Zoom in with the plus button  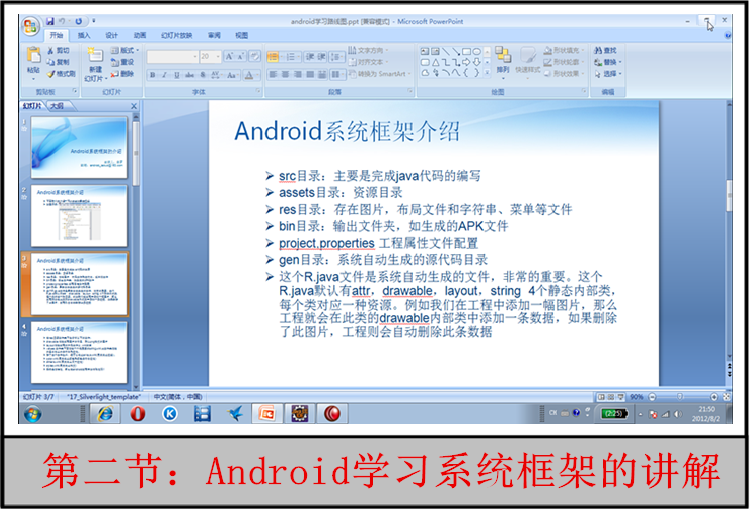coord(714,397)
